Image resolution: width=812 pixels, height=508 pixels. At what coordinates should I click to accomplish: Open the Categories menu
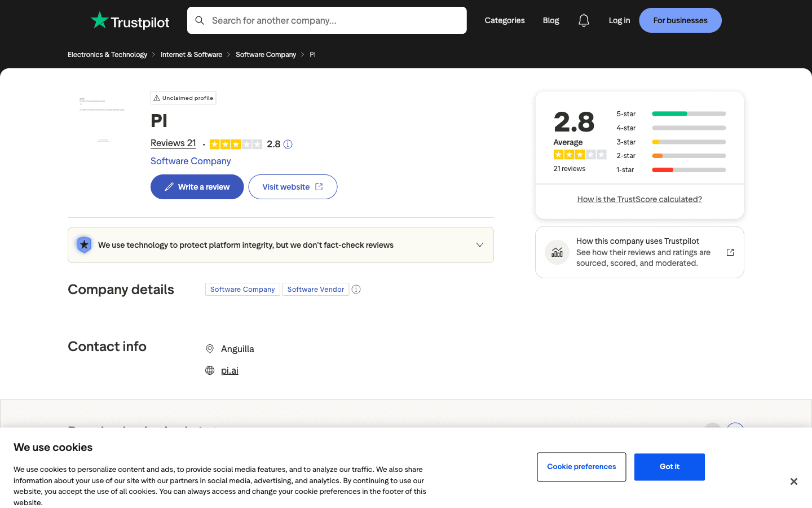(504, 20)
